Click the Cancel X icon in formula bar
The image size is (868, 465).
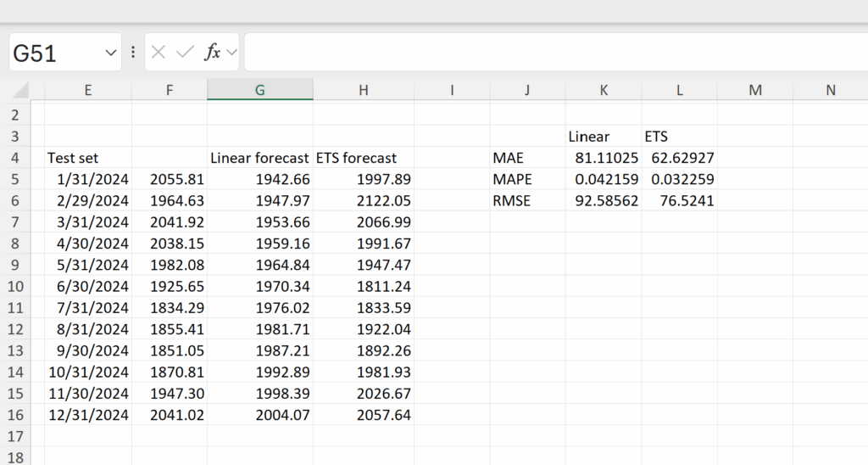[159, 52]
